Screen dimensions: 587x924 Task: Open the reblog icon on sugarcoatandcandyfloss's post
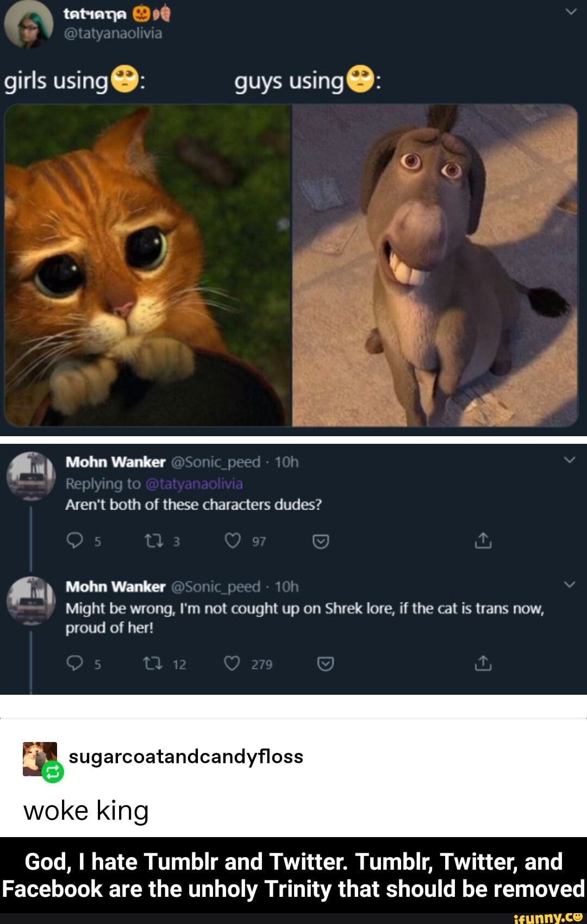[52, 771]
